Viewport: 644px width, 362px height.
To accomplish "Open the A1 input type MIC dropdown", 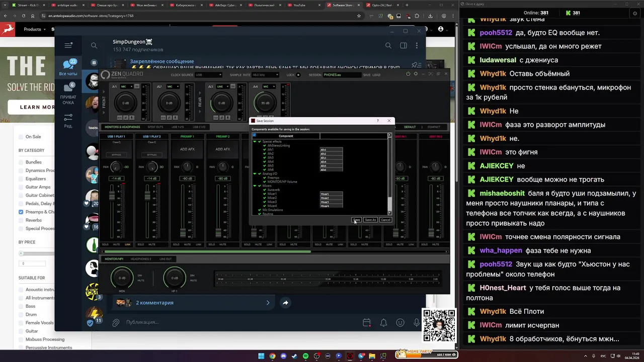I will [126, 86].
